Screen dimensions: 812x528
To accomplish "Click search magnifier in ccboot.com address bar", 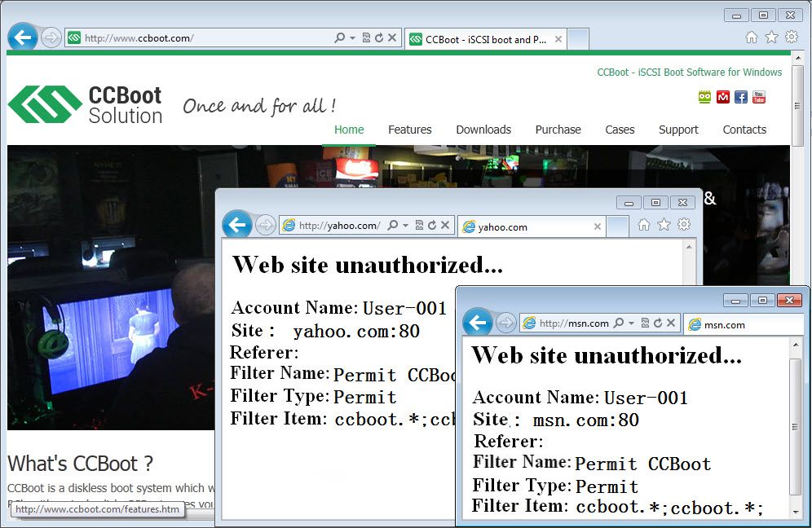I will point(339,37).
